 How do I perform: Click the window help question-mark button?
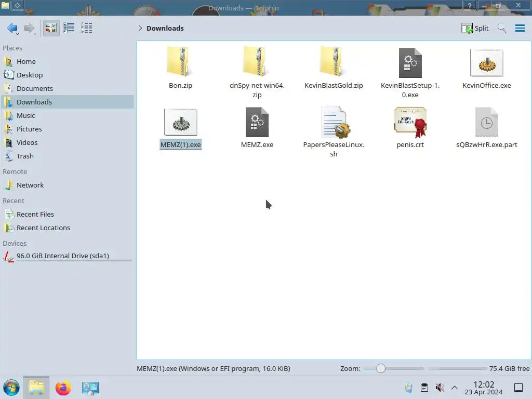pos(469,6)
